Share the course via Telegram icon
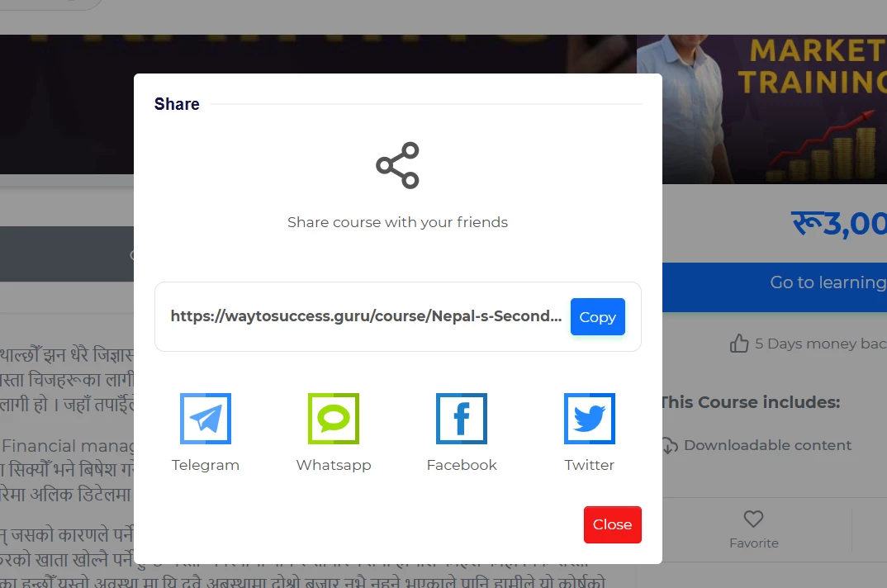Screen dimensions: 887x588 (x=206, y=419)
